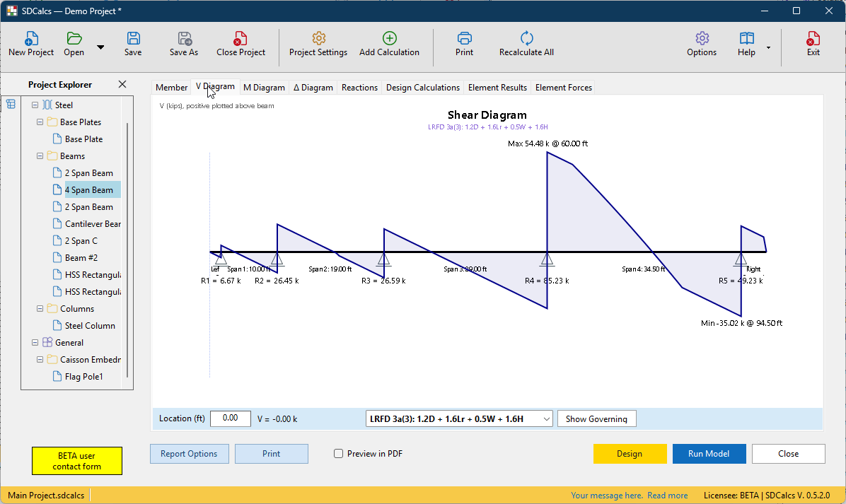Open the LRFD load combination dropdown

pyautogui.click(x=459, y=419)
